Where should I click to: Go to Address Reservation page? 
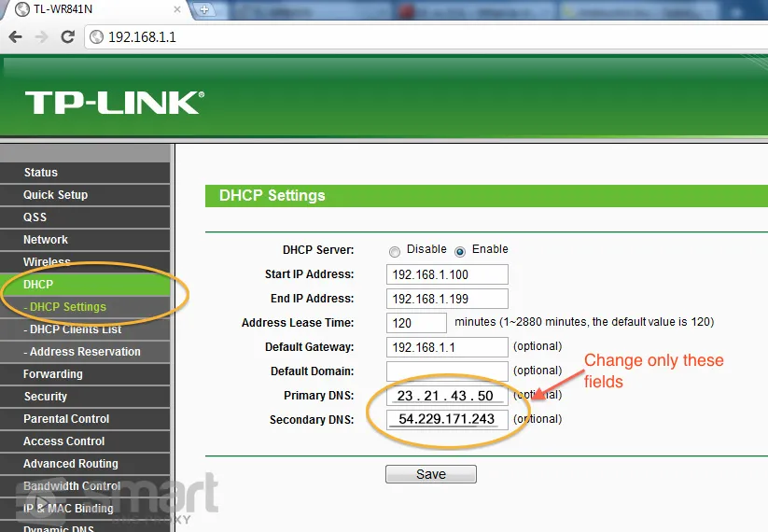pyautogui.click(x=82, y=352)
